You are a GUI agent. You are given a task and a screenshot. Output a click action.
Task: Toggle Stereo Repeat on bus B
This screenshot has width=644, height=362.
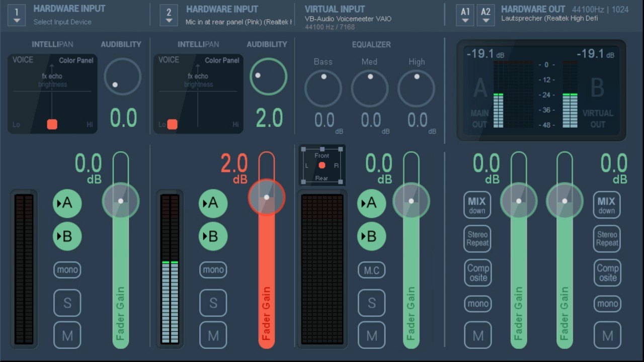[x=607, y=238]
